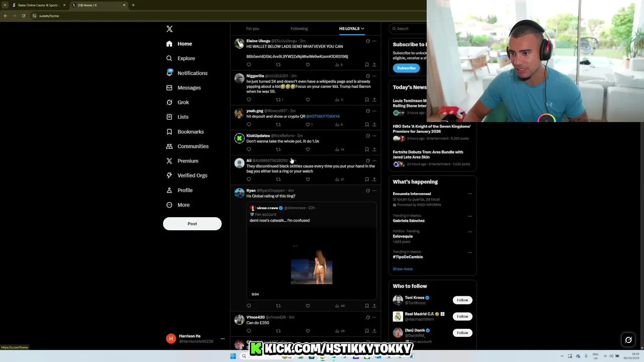Open the @HSTIKKYTOKKY4 mention link
Viewport: 644px width, 362px height.
click(323, 116)
